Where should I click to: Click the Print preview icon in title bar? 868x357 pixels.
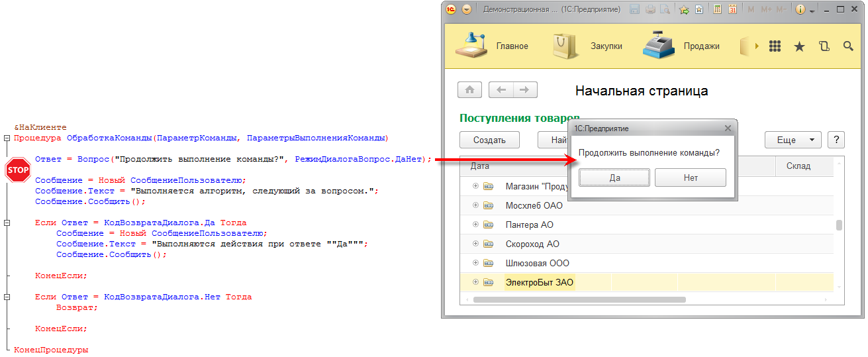click(665, 9)
